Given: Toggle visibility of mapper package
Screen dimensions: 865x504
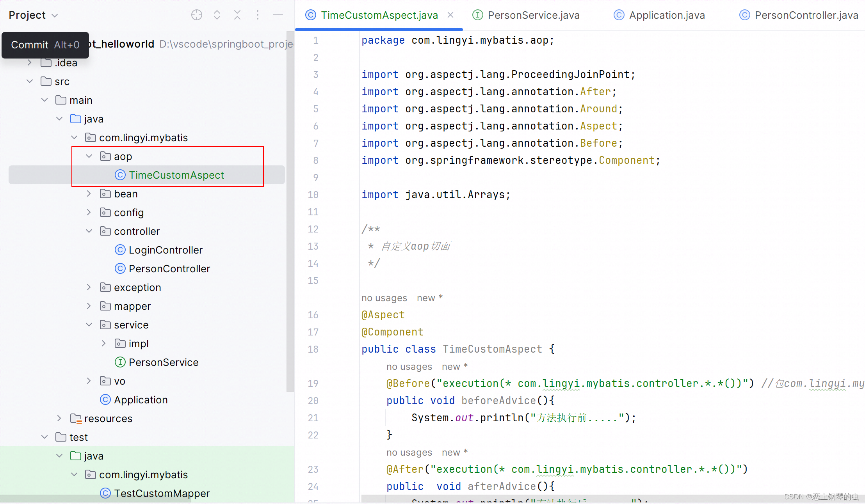Looking at the screenshot, I should [91, 306].
